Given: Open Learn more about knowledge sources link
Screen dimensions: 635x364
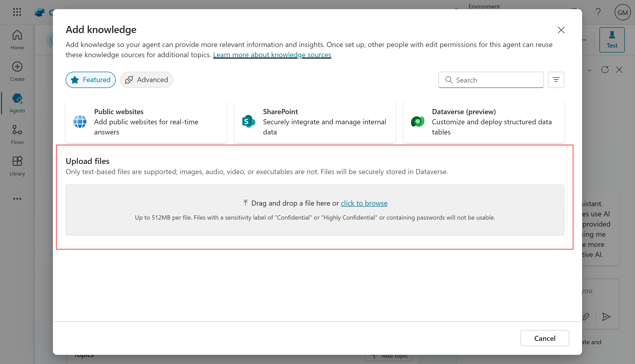Looking at the screenshot, I should pos(272,55).
